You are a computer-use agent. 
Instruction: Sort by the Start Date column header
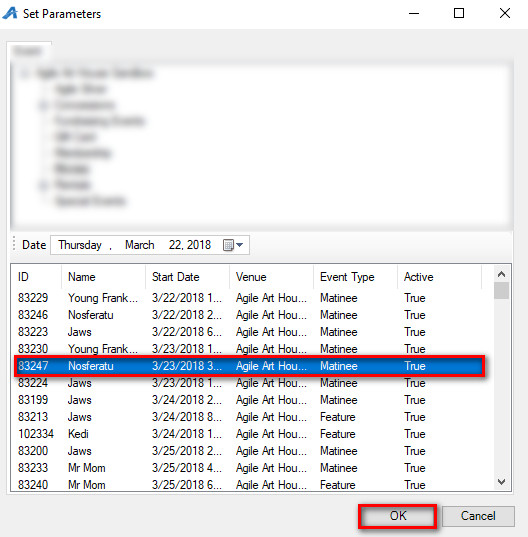click(187, 277)
